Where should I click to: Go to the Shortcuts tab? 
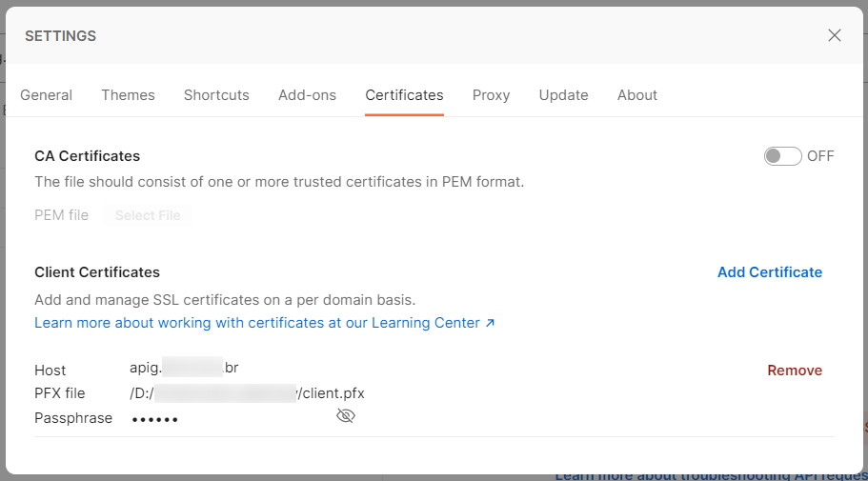pyautogui.click(x=216, y=95)
